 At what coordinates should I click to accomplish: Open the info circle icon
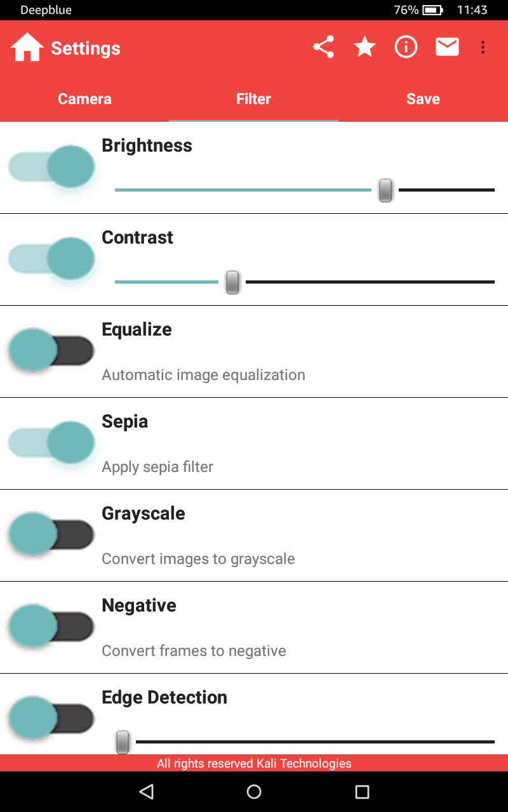[x=406, y=47]
